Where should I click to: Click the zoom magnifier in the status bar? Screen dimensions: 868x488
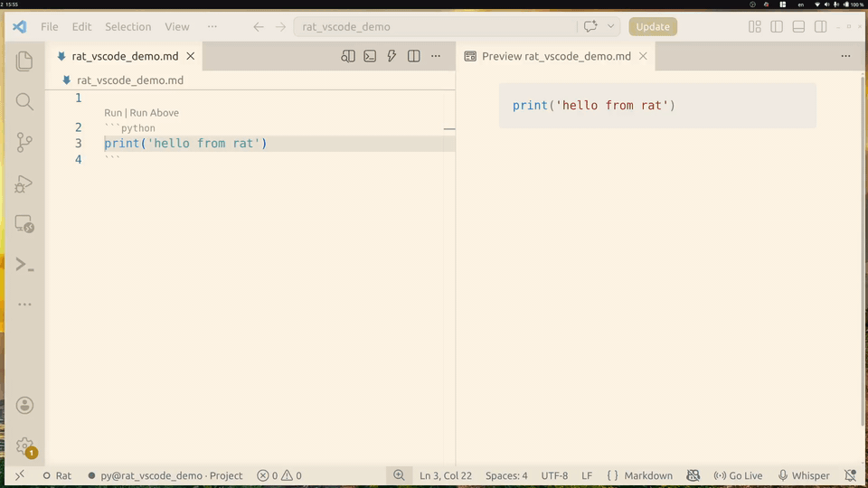click(x=399, y=475)
